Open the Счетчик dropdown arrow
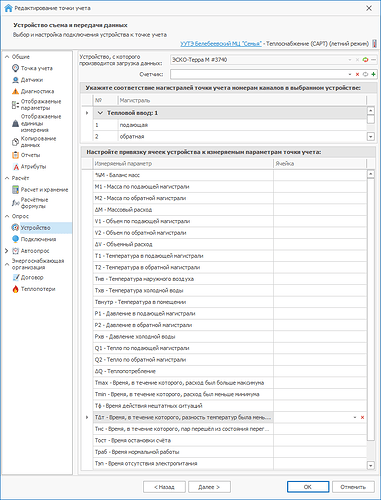Screen dimensions: 381x500 click(x=350, y=74)
